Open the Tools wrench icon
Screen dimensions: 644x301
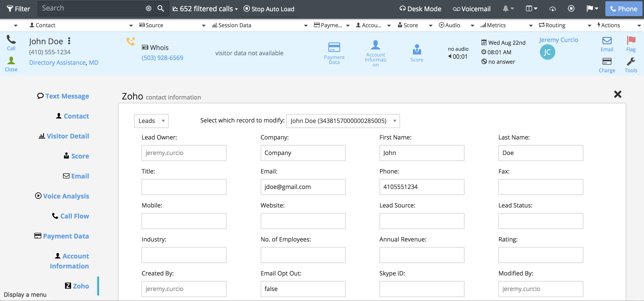[631, 62]
